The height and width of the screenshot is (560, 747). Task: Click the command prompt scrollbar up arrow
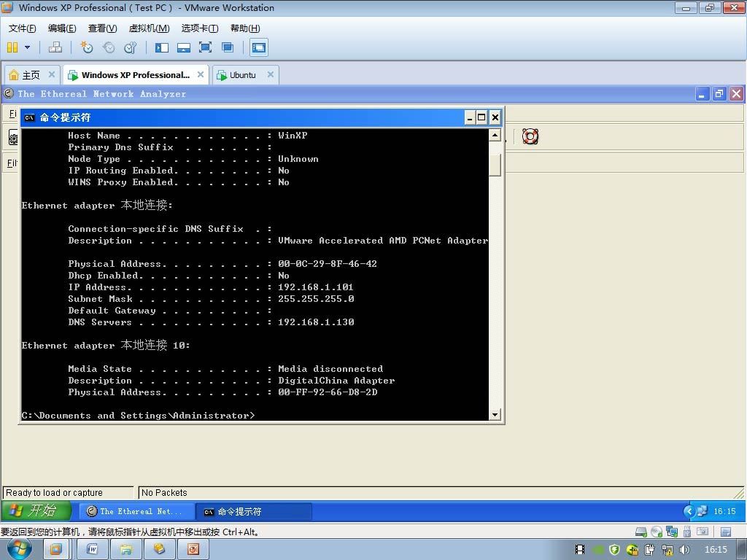click(495, 135)
